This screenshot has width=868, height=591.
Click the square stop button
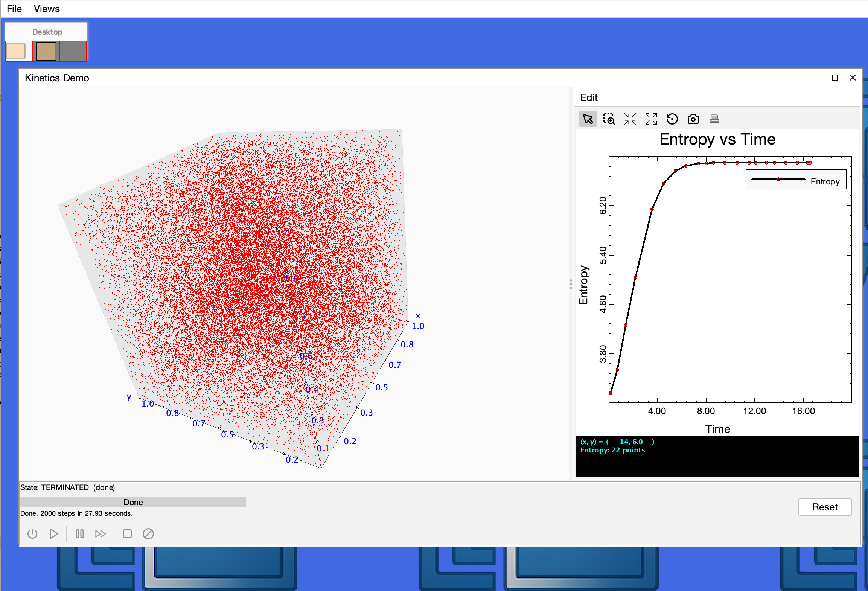pyautogui.click(x=127, y=534)
